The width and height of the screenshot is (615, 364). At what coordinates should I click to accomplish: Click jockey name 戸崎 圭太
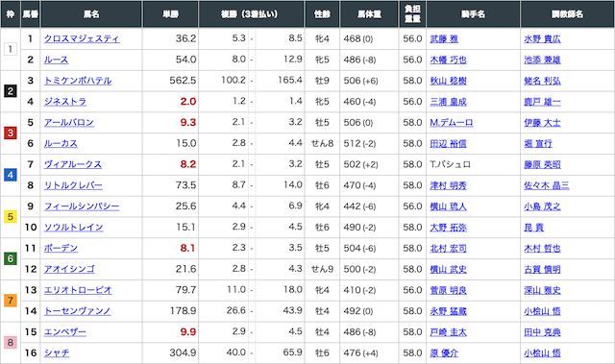coord(448,332)
